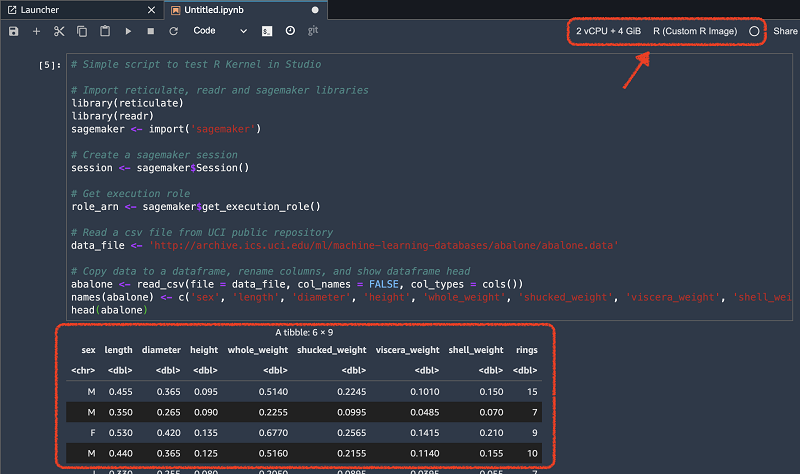800x474 pixels.
Task: Close the Launcher tab
Action: (151, 9)
